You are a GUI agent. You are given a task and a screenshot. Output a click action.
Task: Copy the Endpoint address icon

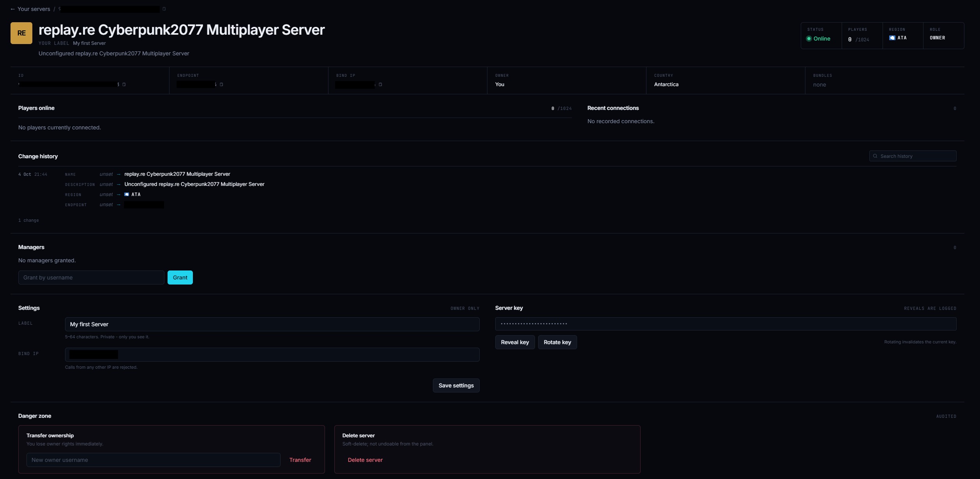pos(221,85)
